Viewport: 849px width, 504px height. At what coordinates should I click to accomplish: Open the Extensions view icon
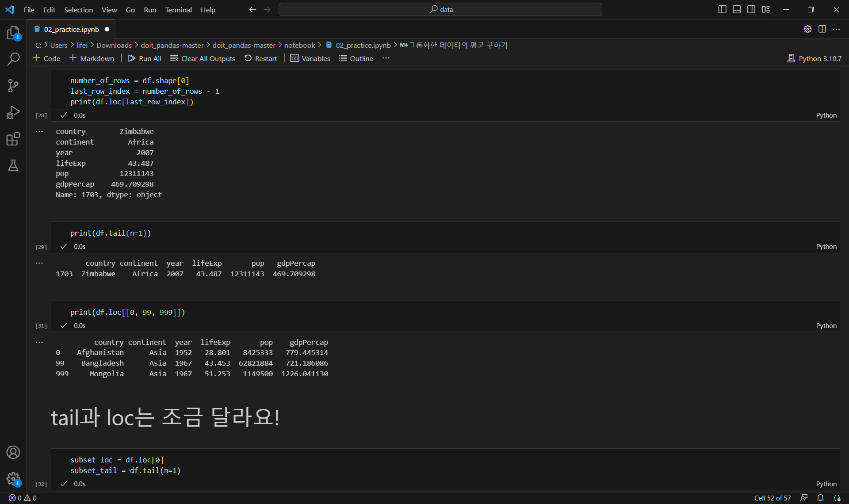click(x=13, y=139)
